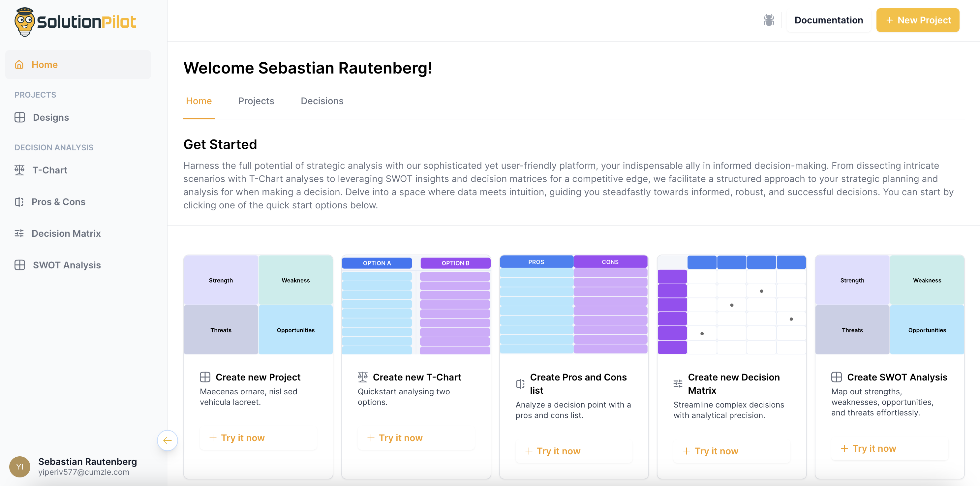
Task: Collapse sidebar with arrow button
Action: 168,440
